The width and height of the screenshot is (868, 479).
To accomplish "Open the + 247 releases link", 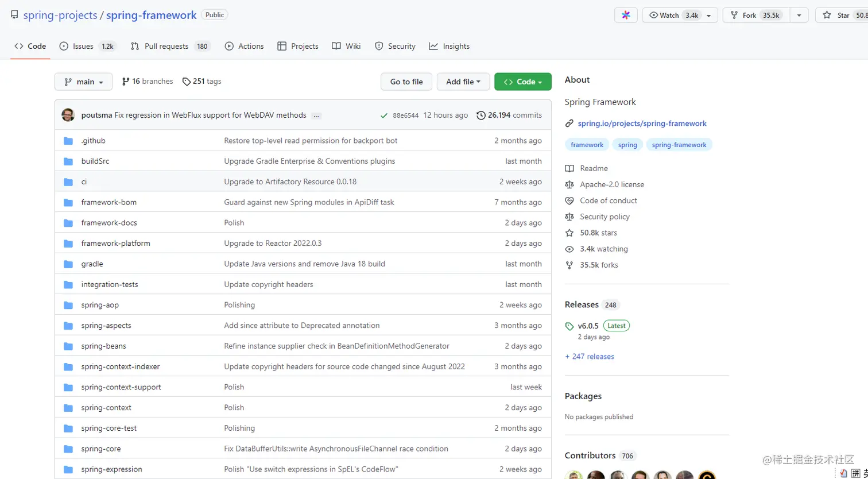I will click(590, 357).
